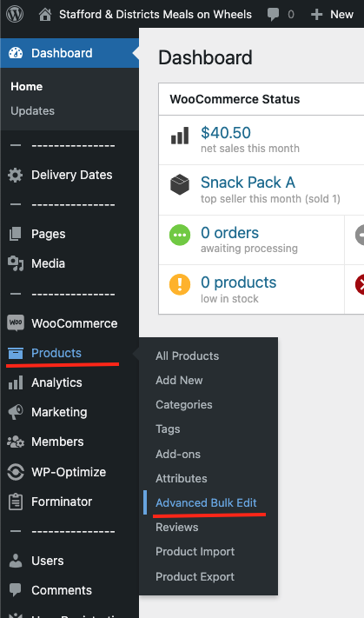Click the WooCommerce woo icon in the sidebar
This screenshot has height=618, width=364.
click(x=16, y=323)
